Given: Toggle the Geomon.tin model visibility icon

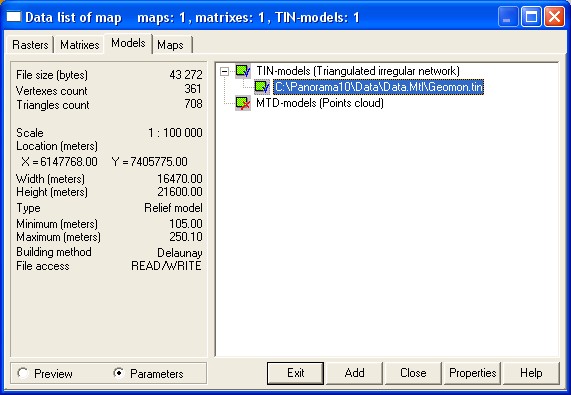Looking at the screenshot, I should (262, 87).
